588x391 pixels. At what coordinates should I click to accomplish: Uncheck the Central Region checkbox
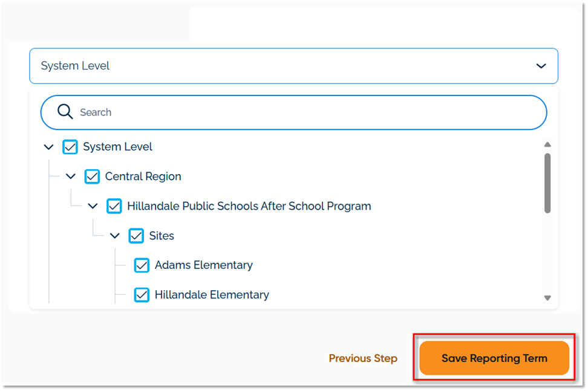[x=92, y=176]
